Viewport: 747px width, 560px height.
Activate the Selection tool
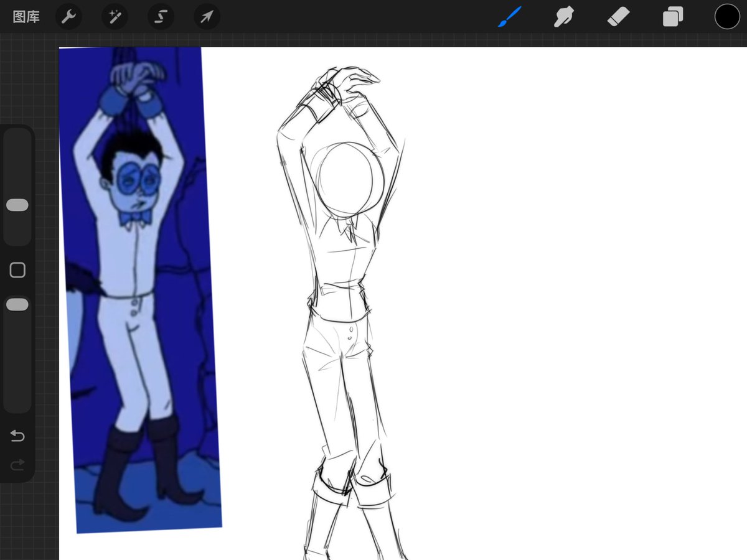pos(161,17)
